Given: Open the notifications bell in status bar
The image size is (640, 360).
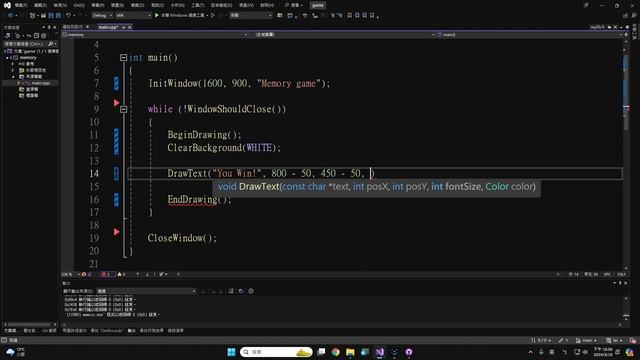Looking at the screenshot, I should click(633, 340).
